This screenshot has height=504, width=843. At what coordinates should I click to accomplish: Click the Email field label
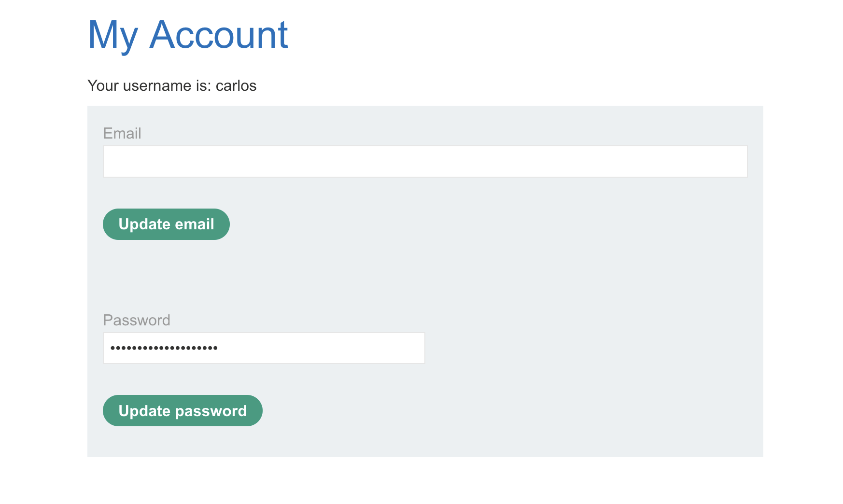click(x=122, y=133)
